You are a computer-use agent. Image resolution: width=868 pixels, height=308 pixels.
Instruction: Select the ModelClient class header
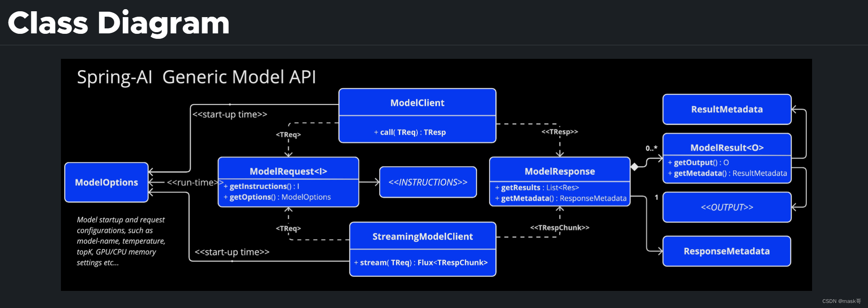417,103
